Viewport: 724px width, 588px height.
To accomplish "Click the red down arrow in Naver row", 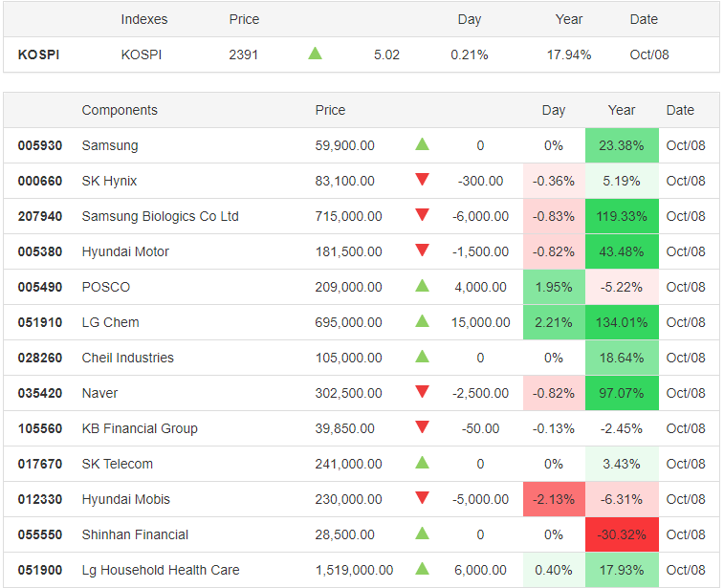I will click(x=422, y=391).
